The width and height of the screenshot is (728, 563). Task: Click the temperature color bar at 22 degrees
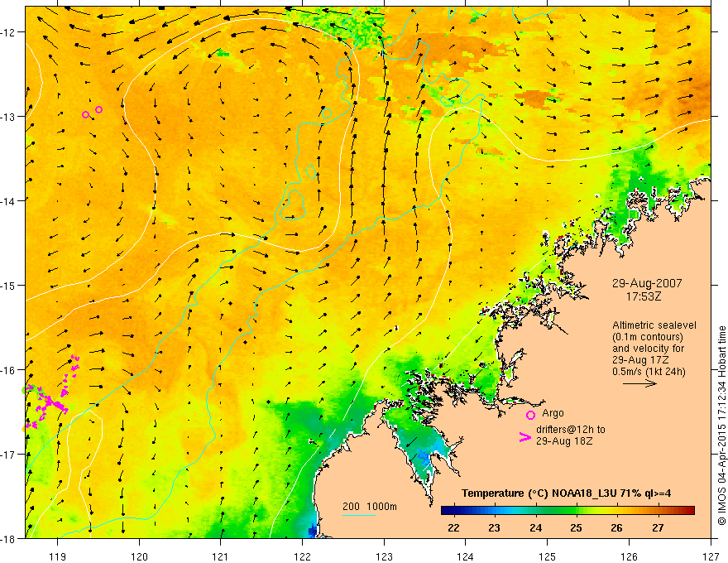pyautogui.click(x=453, y=511)
